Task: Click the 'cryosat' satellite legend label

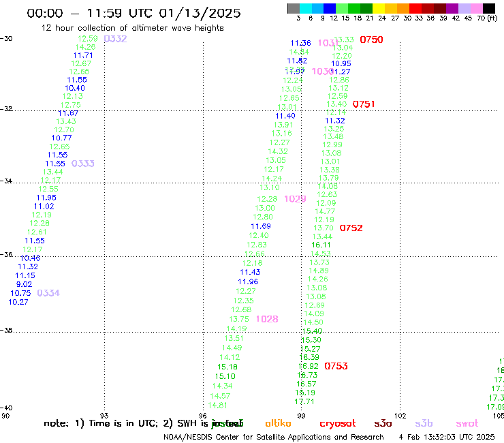Action: pyautogui.click(x=338, y=424)
